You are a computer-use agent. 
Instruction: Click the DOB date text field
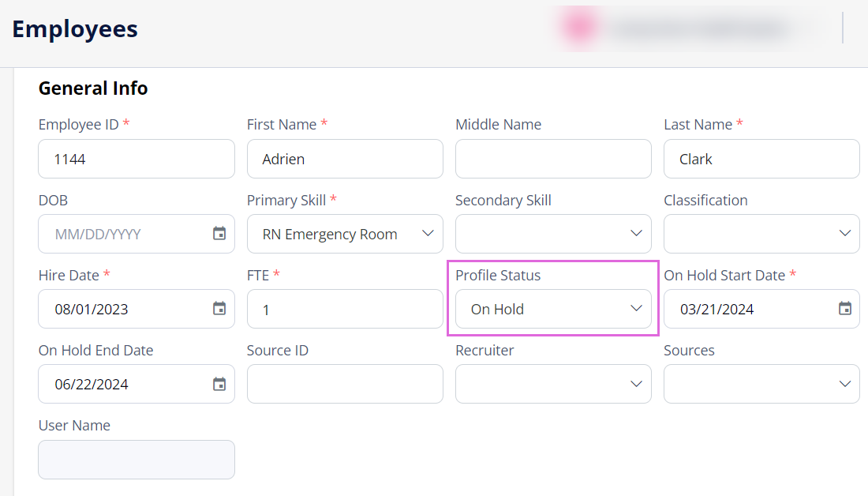click(125, 234)
